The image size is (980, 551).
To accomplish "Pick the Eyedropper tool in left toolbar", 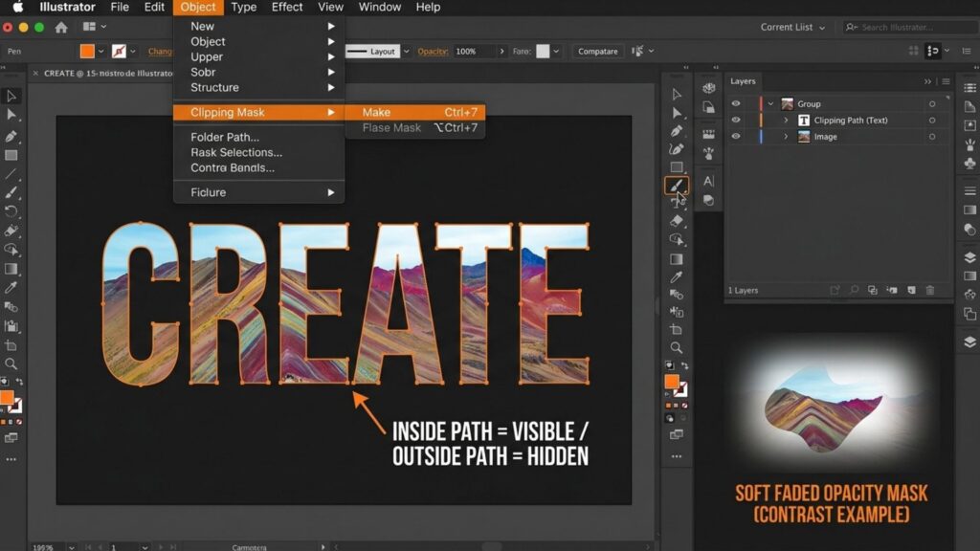I will [11, 287].
